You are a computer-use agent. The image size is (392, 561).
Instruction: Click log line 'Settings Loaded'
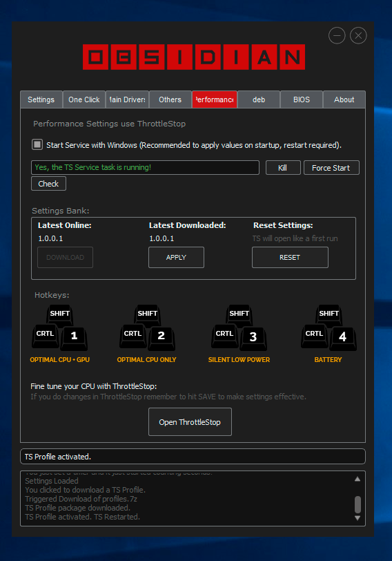52,481
